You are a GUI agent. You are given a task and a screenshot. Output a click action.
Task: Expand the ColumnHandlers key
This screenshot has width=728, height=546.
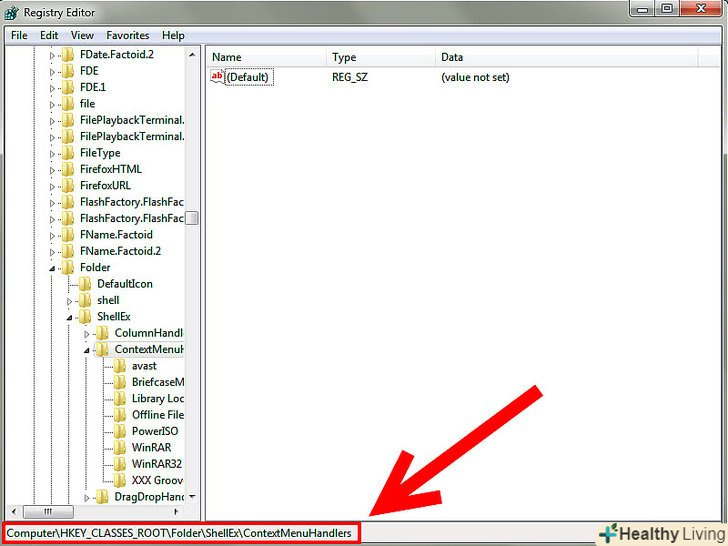(x=87, y=334)
